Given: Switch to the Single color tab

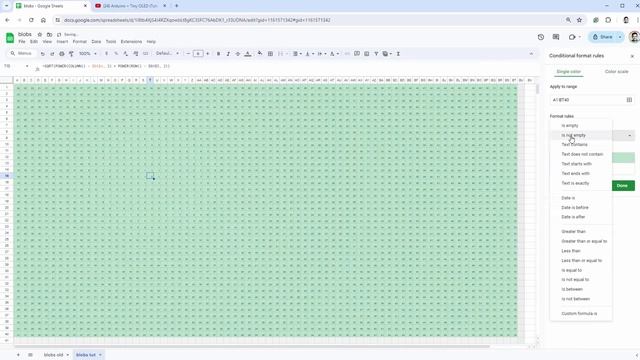Looking at the screenshot, I should tap(569, 72).
